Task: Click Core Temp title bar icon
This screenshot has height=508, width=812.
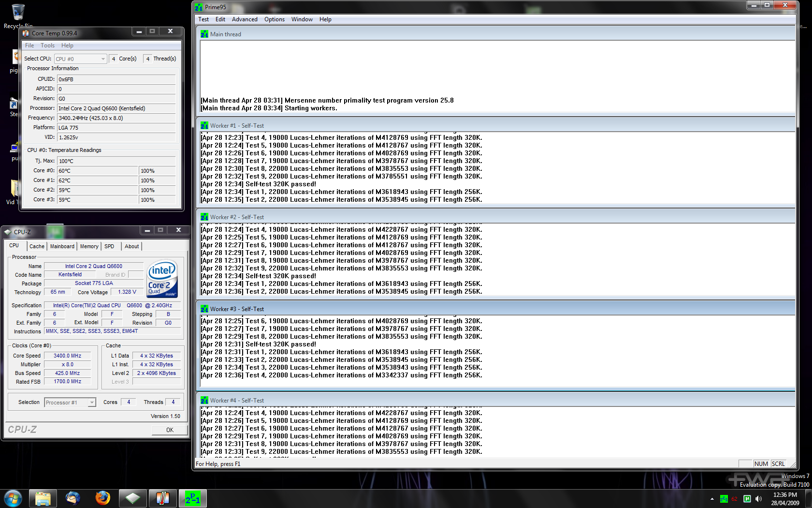Action: click(x=26, y=33)
